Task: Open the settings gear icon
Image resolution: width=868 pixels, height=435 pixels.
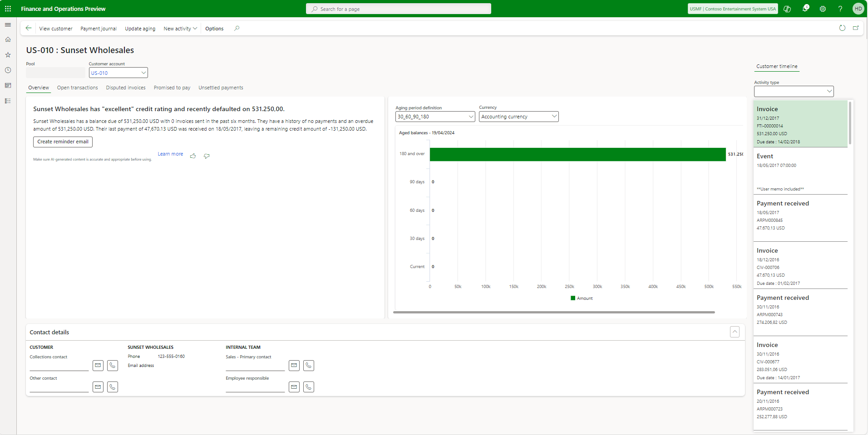Action: point(823,9)
